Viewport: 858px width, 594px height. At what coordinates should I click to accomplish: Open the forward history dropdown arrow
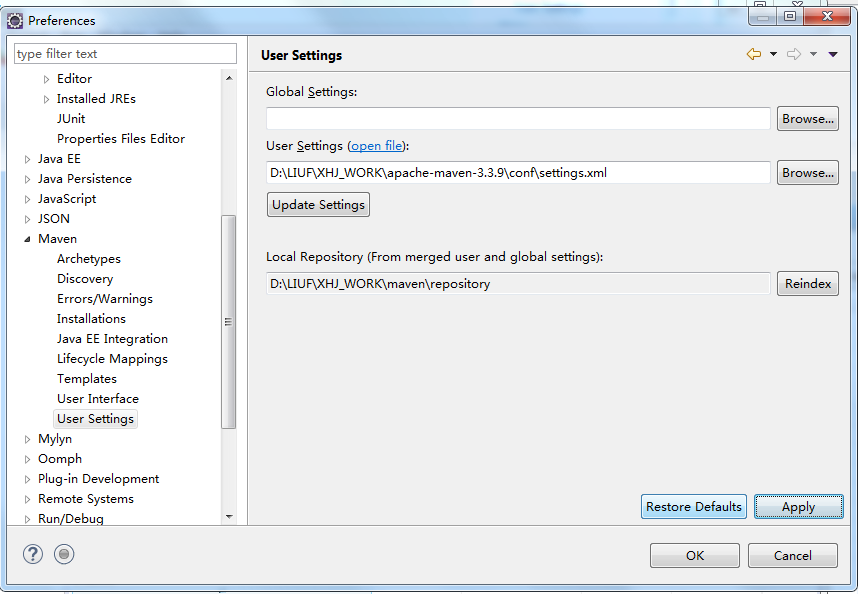[814, 54]
